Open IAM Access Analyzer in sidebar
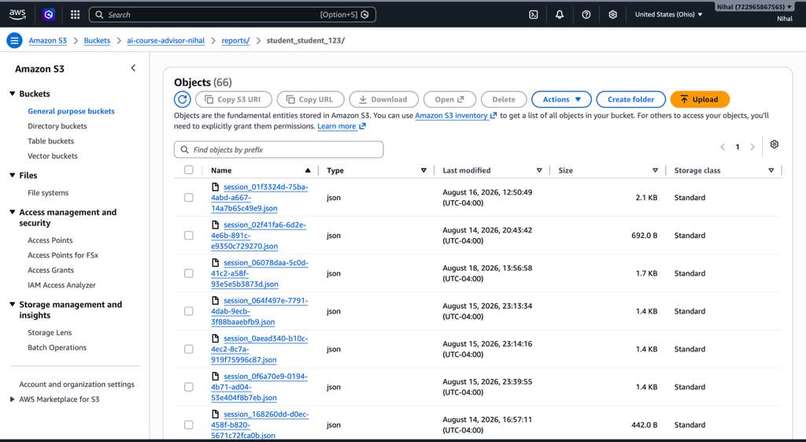 62,285
